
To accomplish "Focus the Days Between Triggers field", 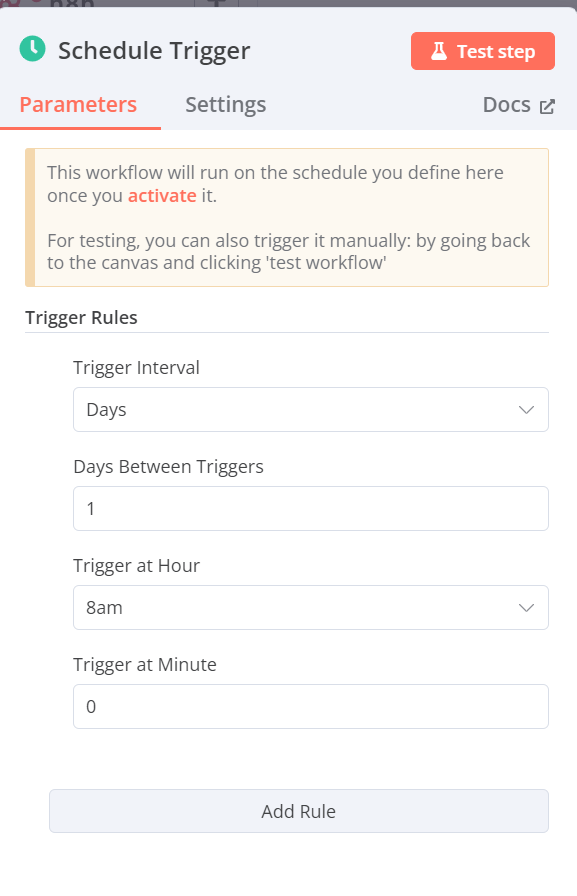I will point(311,509).
